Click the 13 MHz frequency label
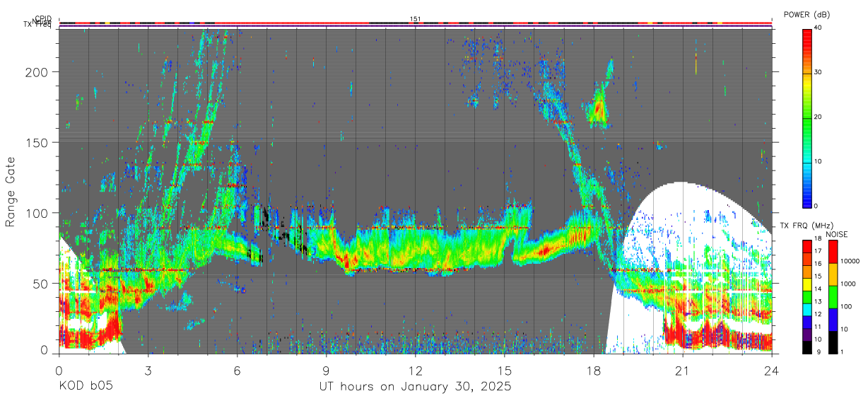The width and height of the screenshot is (868, 401). click(818, 302)
